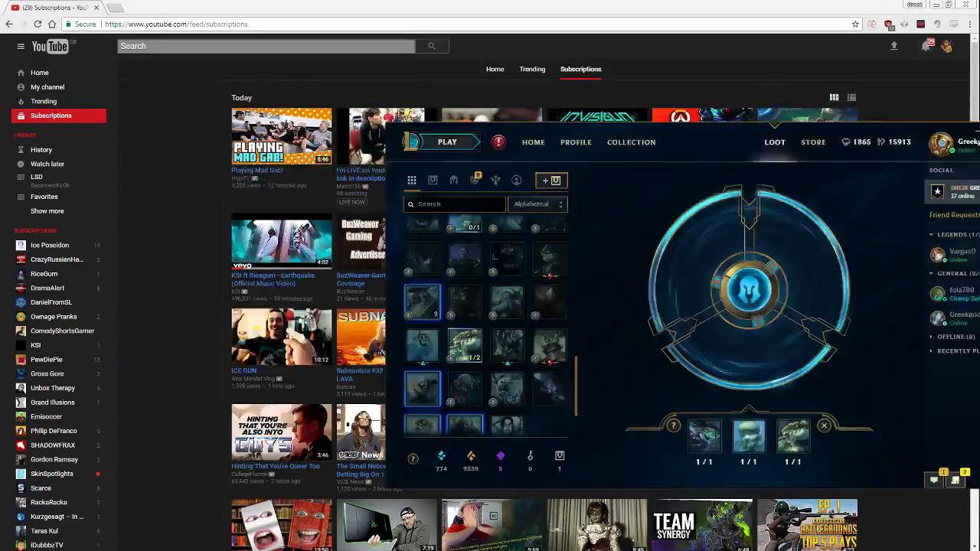Screen dimensions: 980x551
Task: Open the League missions icon with badge 2
Action: click(955, 480)
